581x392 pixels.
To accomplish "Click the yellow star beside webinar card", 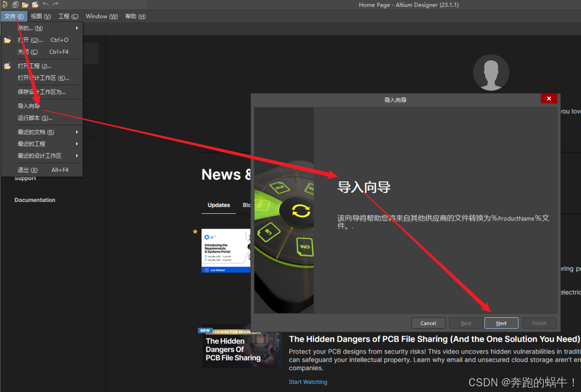I will 195,231.
